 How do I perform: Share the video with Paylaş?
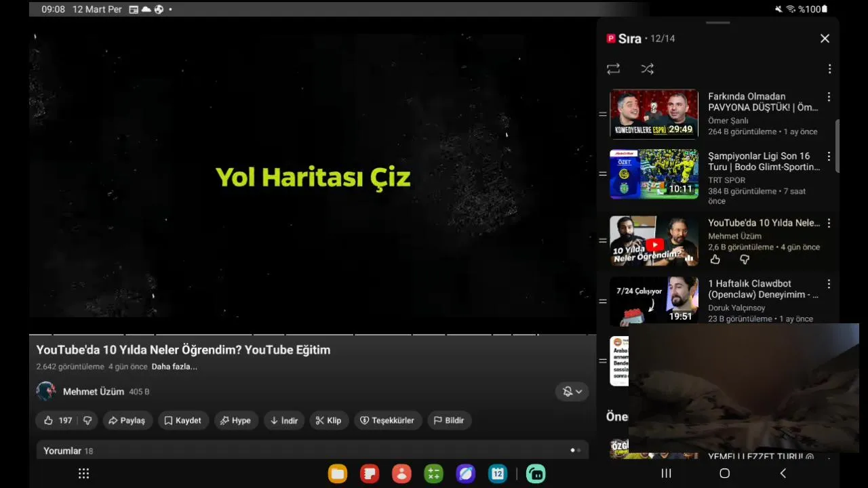click(127, 420)
